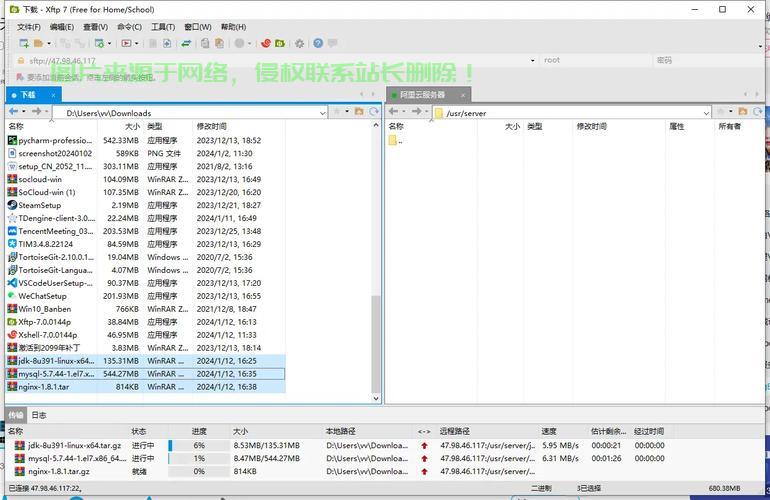Go forward in the remote /usr/server pane
This screenshot has width=770, height=500.
pos(416,112)
